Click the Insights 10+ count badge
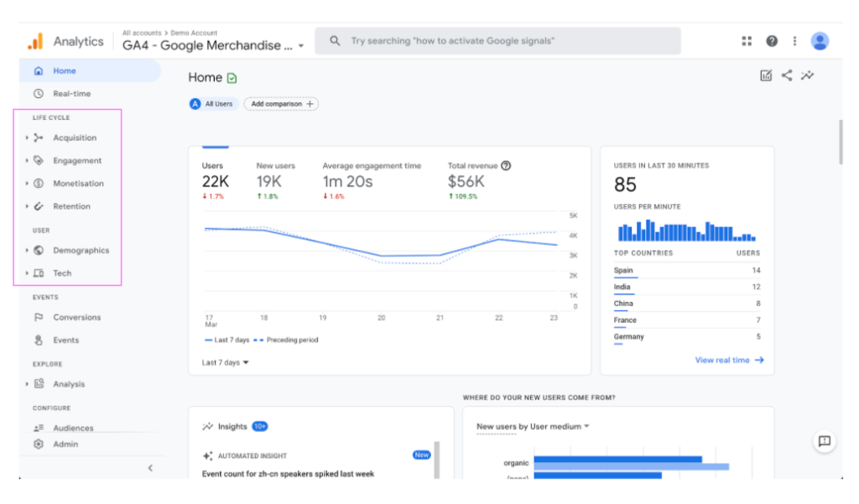Viewport: 859px width, 504px height. pos(260,426)
